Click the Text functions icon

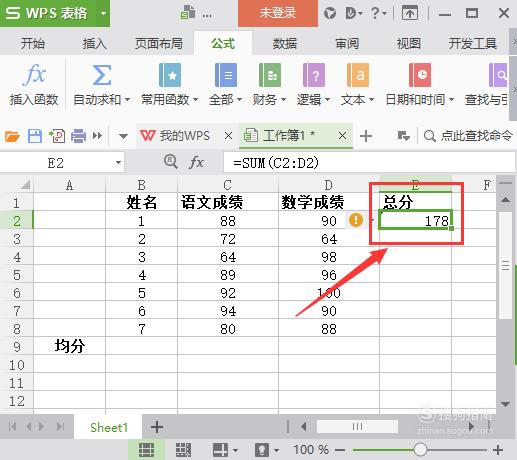[358, 75]
